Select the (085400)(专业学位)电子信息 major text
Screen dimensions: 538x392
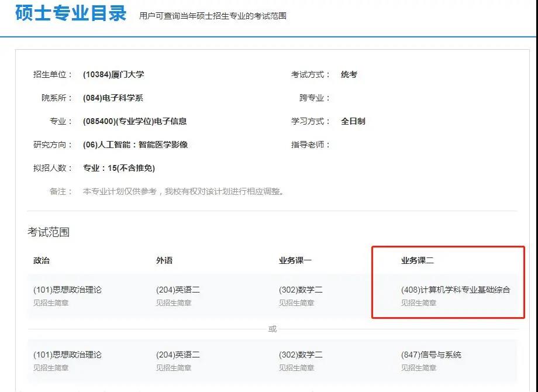point(135,121)
